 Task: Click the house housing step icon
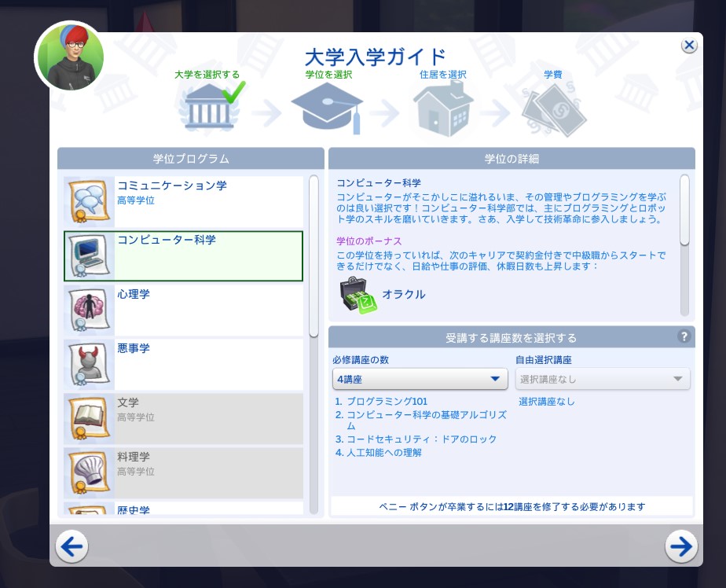tap(443, 109)
